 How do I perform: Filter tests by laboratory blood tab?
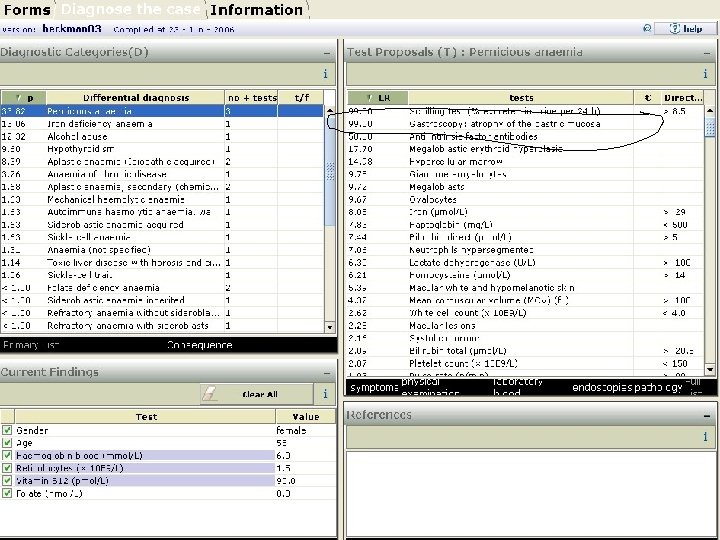click(518, 388)
